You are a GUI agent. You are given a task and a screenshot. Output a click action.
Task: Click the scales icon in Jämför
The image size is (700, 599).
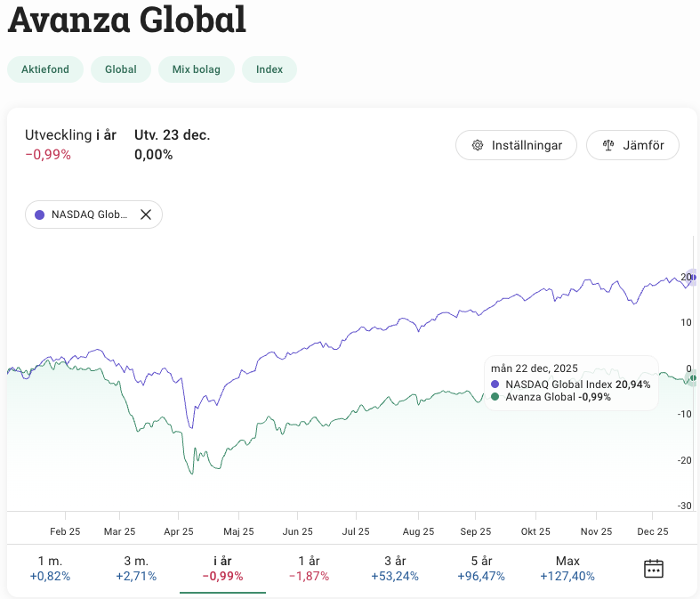(608, 145)
